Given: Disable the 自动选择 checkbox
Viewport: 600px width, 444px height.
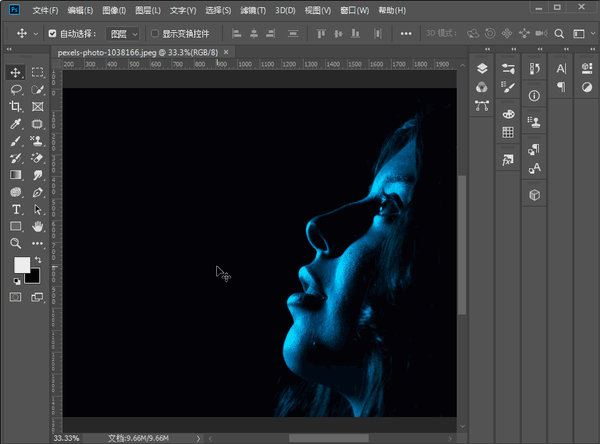Looking at the screenshot, I should pos(53,33).
